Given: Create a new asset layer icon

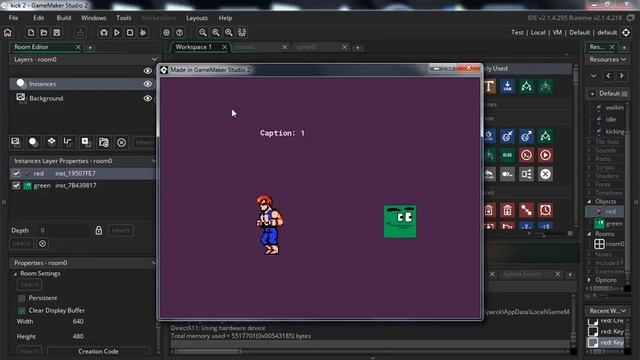Looking at the screenshot, I should [x=86, y=142].
